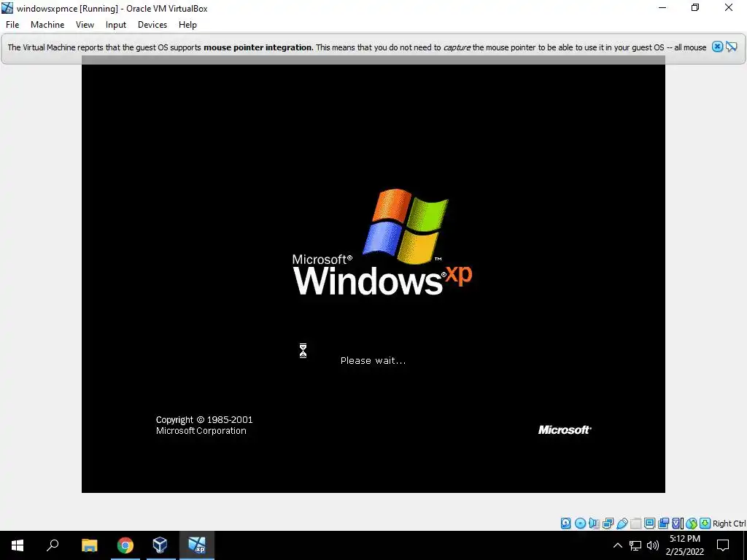
Task: Click the USB devices indicator icon
Action: [x=622, y=524]
